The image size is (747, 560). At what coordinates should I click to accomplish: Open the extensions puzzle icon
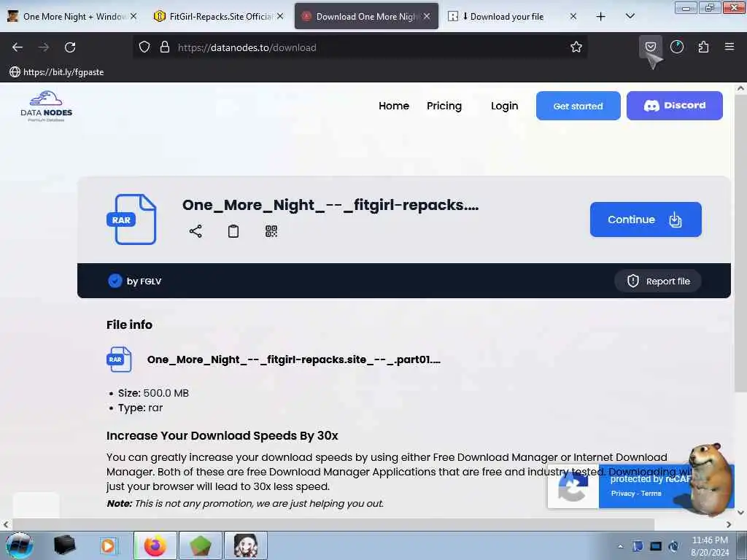tap(703, 47)
